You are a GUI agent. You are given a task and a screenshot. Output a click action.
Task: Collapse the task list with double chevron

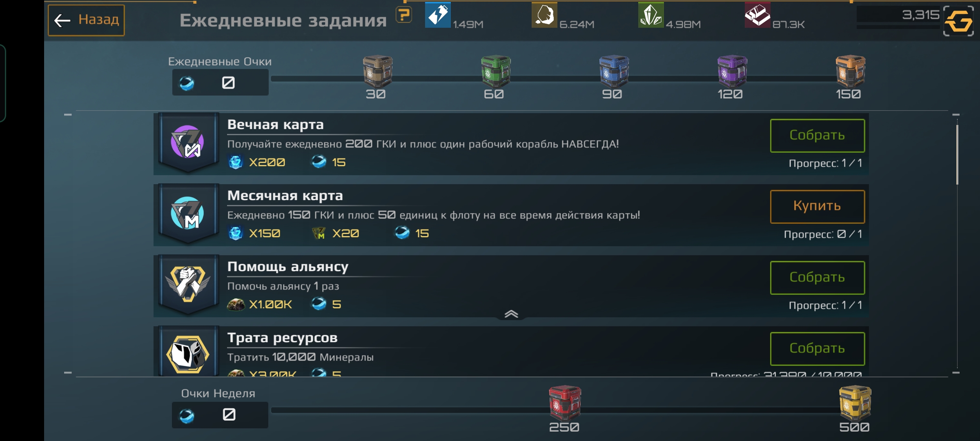(511, 314)
